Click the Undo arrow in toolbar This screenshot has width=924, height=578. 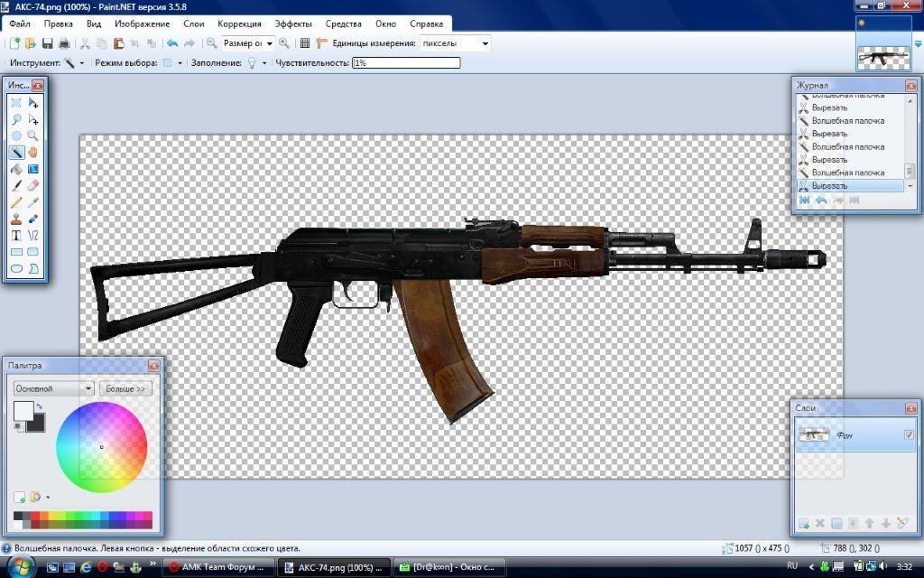(x=171, y=43)
